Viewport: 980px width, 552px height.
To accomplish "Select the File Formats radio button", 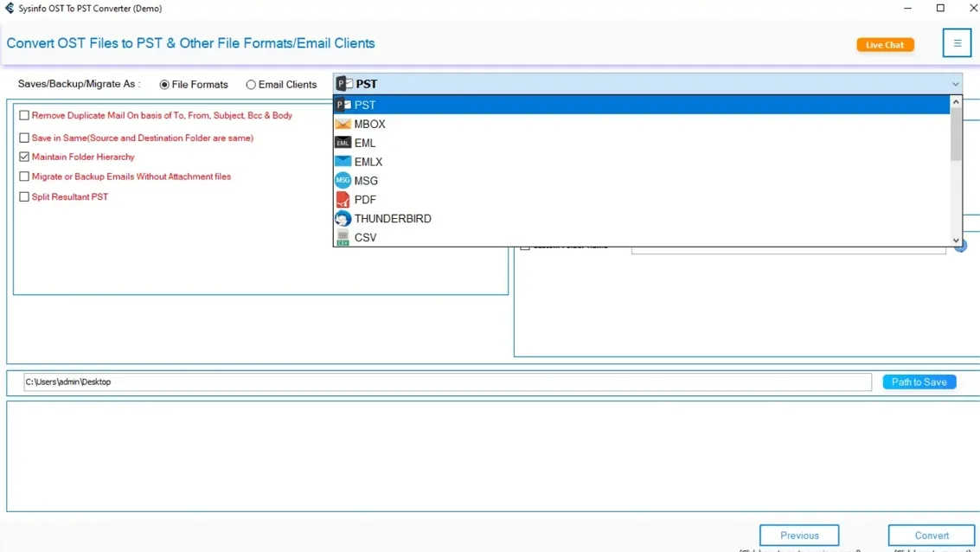I will click(x=164, y=85).
